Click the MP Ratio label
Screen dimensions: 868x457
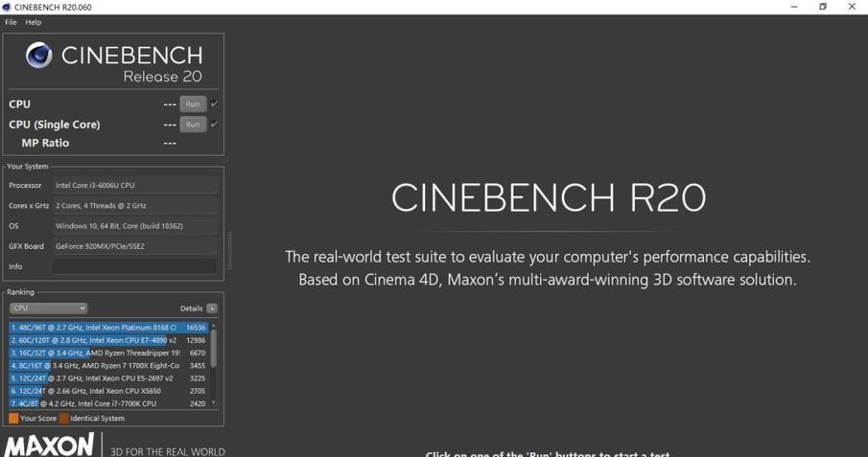click(45, 143)
